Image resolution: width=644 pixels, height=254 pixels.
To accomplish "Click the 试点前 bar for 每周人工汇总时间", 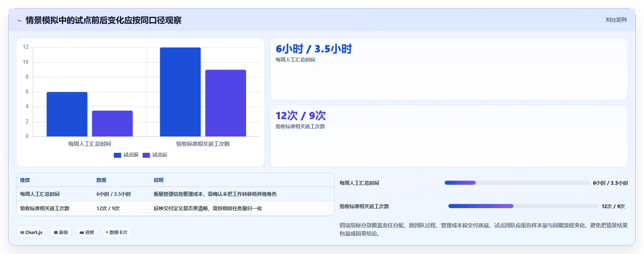I will 67,114.
